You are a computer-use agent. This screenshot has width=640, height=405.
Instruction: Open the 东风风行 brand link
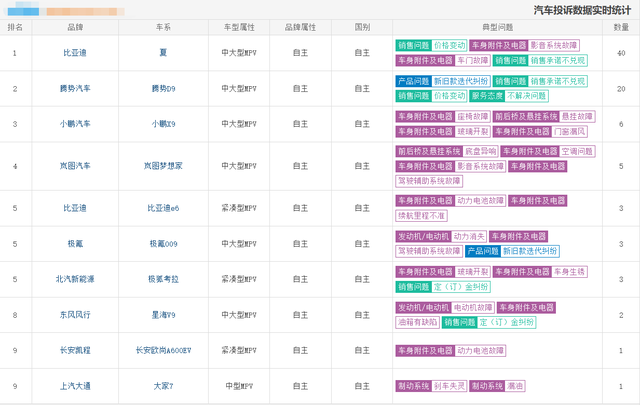tap(75, 315)
